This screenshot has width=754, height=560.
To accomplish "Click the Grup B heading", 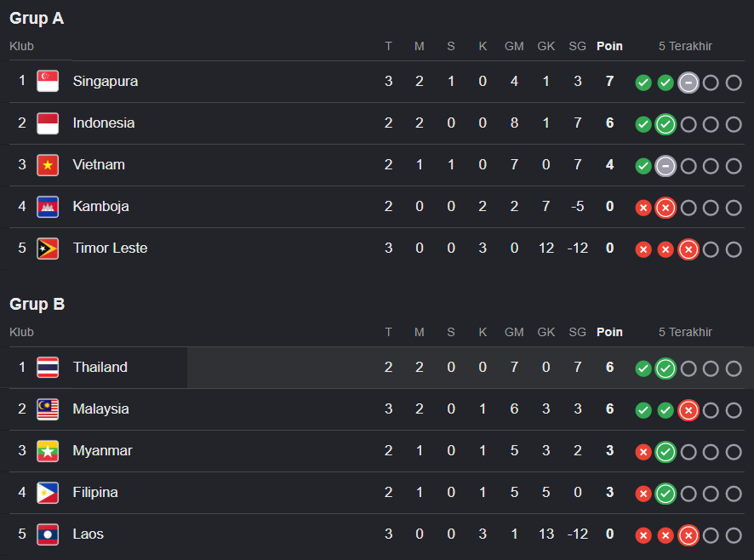I will tap(37, 304).
